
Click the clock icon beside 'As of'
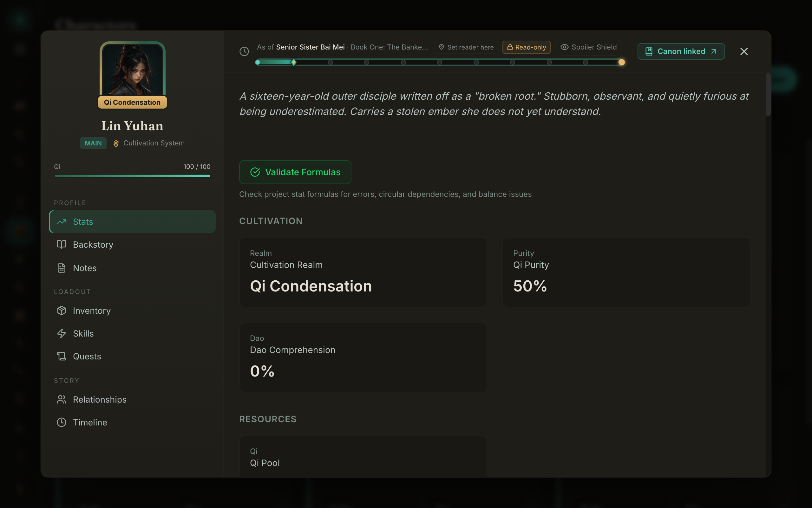click(244, 51)
